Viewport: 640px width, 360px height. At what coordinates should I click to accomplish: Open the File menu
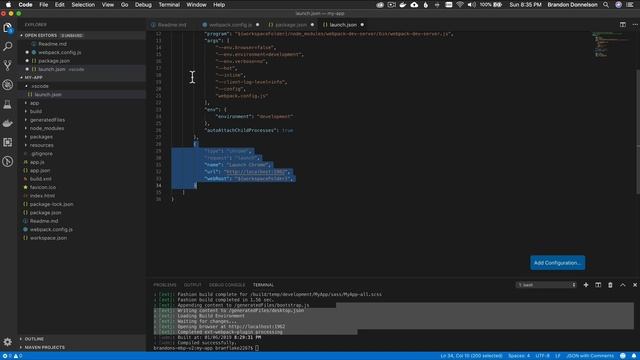pos(44,5)
